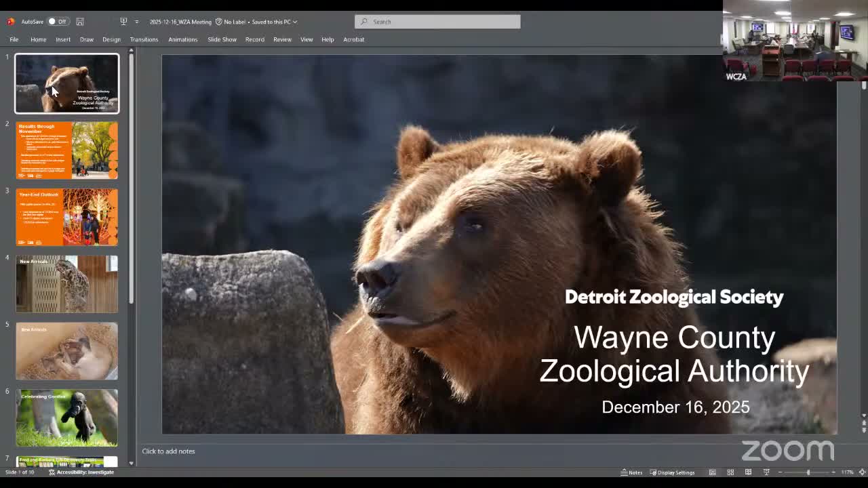Switch to Reading View icon

tap(748, 472)
